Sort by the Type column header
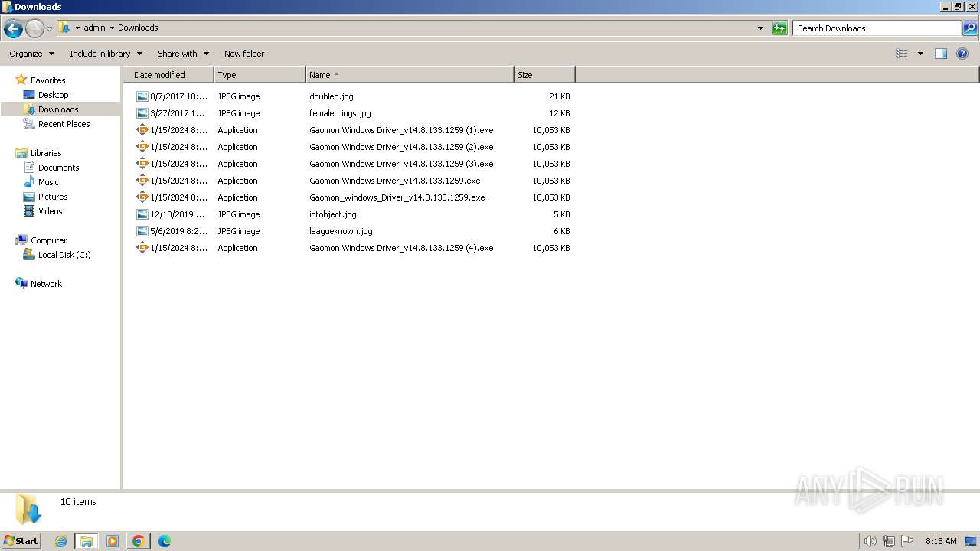 tap(260, 75)
